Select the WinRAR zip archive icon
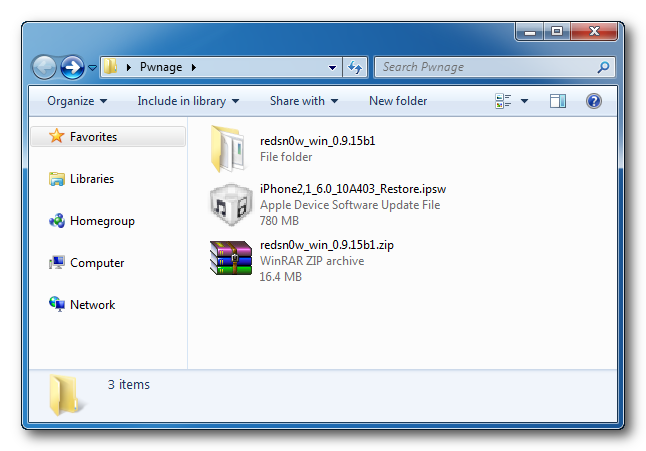This screenshot has height=451, width=646. [x=231, y=258]
